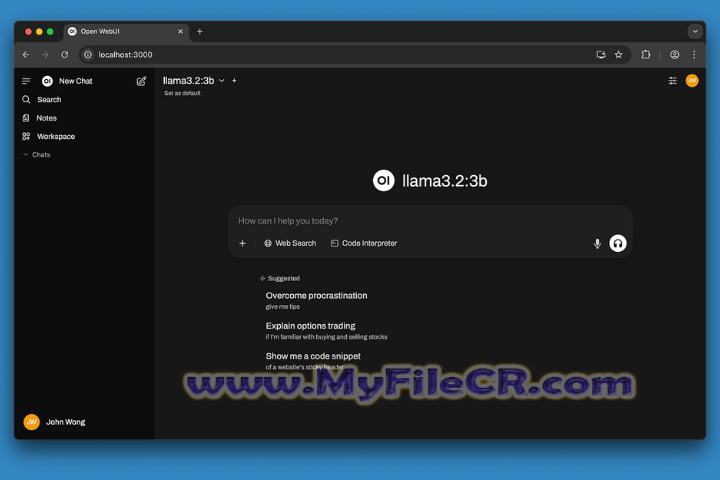Open the chat controls sliders icon
The image size is (720, 480).
click(x=672, y=81)
